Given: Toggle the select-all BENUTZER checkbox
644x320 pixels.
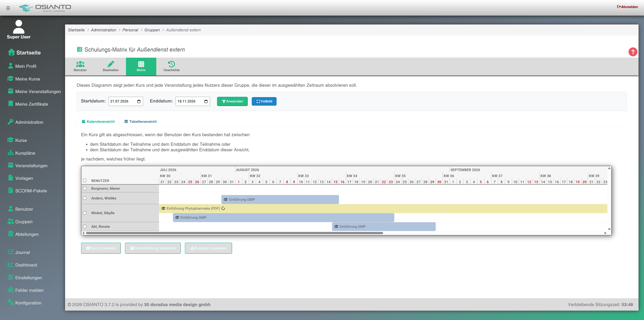Looking at the screenshot, I should click(85, 181).
